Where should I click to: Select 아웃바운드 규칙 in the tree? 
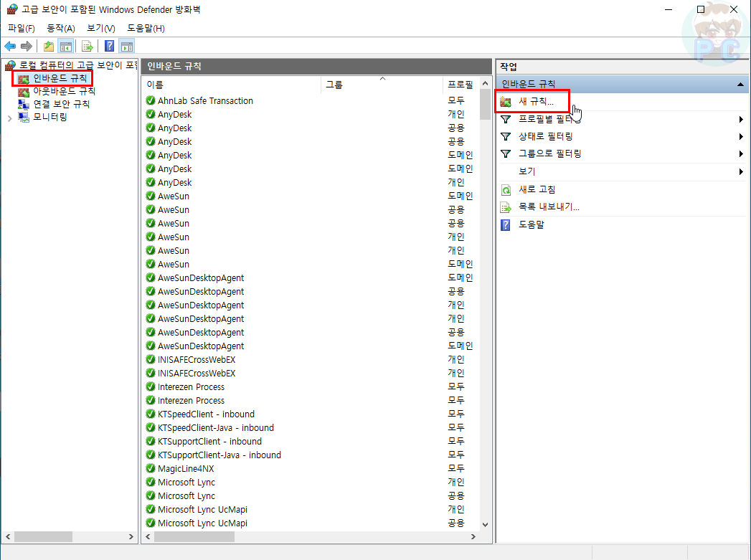pos(64,91)
